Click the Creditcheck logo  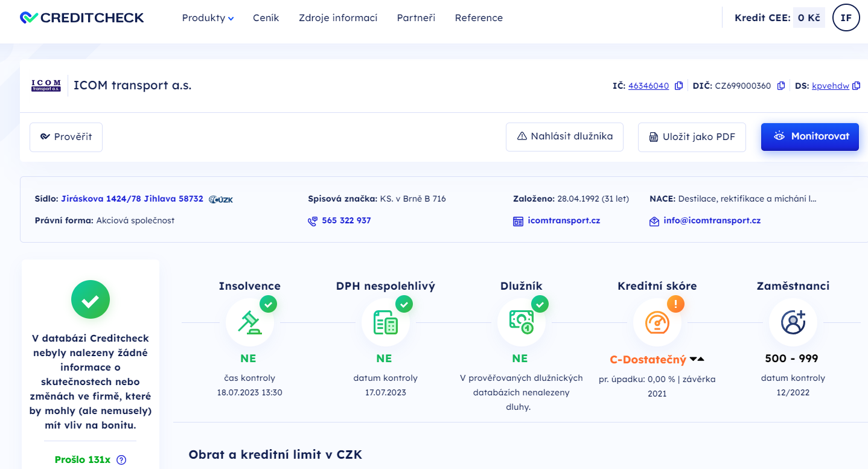[x=82, y=18]
